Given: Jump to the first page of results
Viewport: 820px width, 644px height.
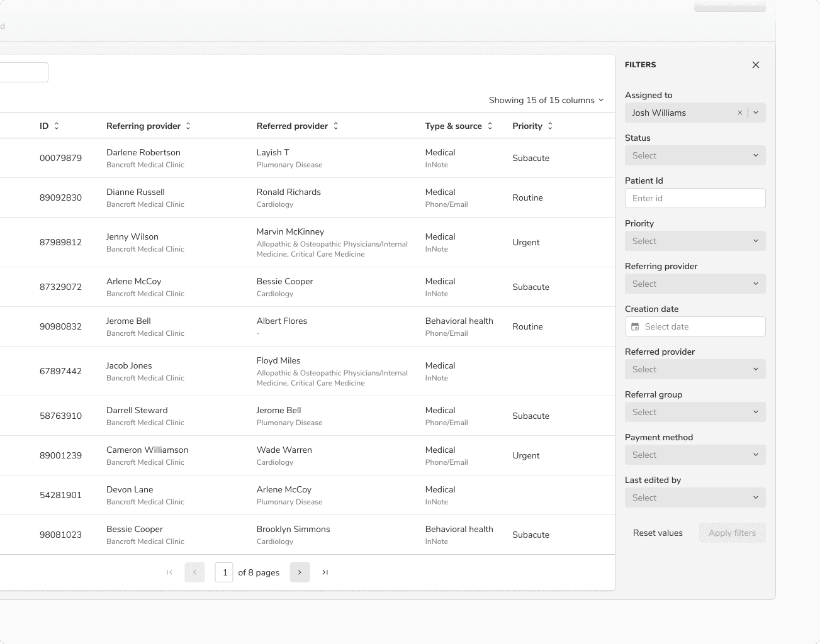Looking at the screenshot, I should point(169,572).
